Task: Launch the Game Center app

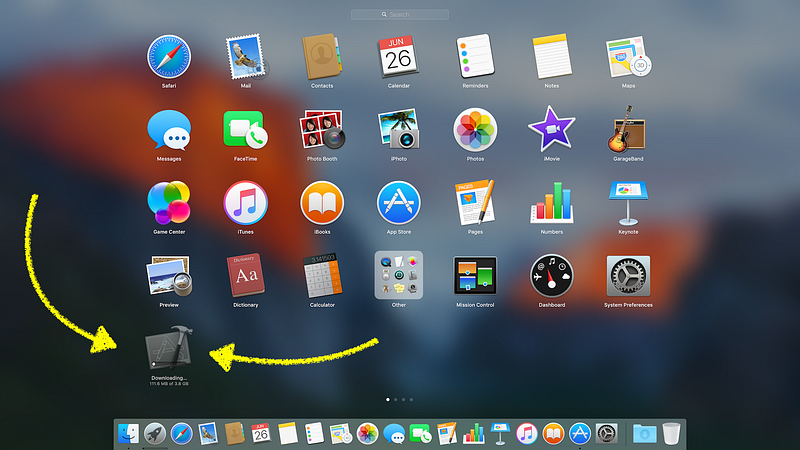Action: [x=169, y=203]
